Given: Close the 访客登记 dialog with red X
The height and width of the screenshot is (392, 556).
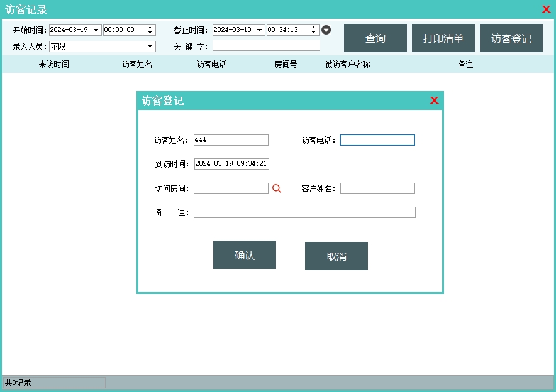Looking at the screenshot, I should [x=434, y=101].
